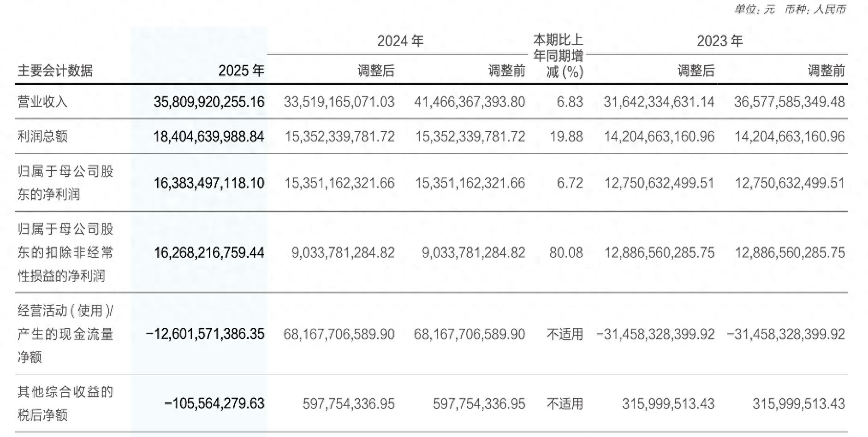The height and width of the screenshot is (437, 868).
Task: Select the 19.88 profit growth percentage
Action: [x=566, y=136]
